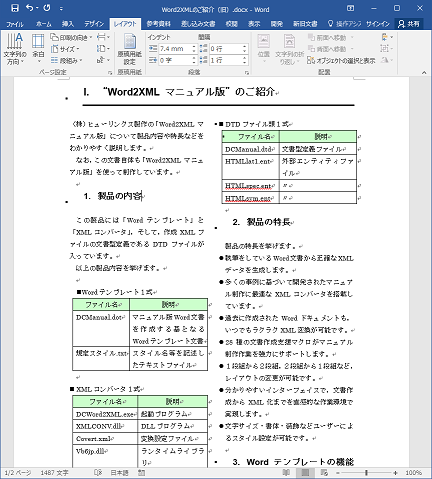Click the spacing before field showing 0 行
The width and height of the screenshot is (432, 479).
226,49
